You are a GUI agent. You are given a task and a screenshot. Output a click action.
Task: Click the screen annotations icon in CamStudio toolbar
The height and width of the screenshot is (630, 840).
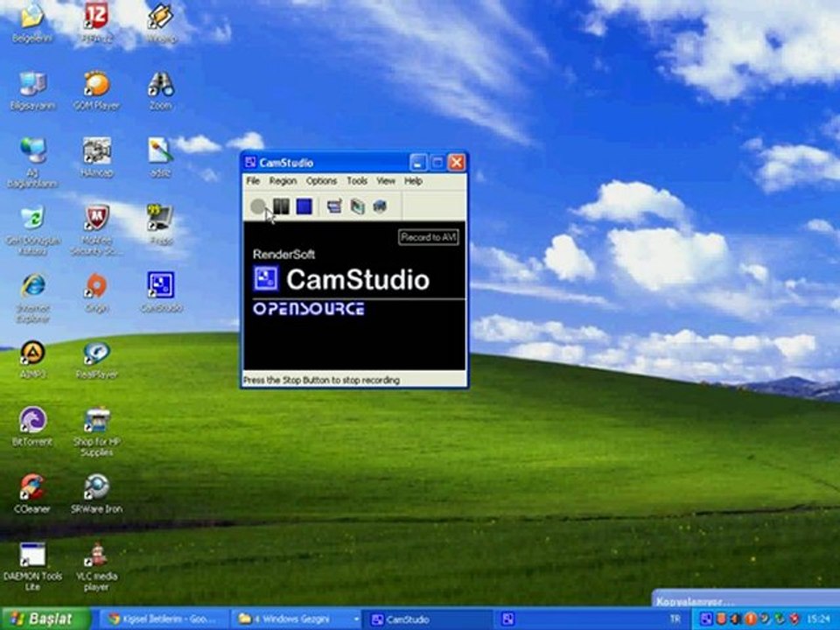357,206
